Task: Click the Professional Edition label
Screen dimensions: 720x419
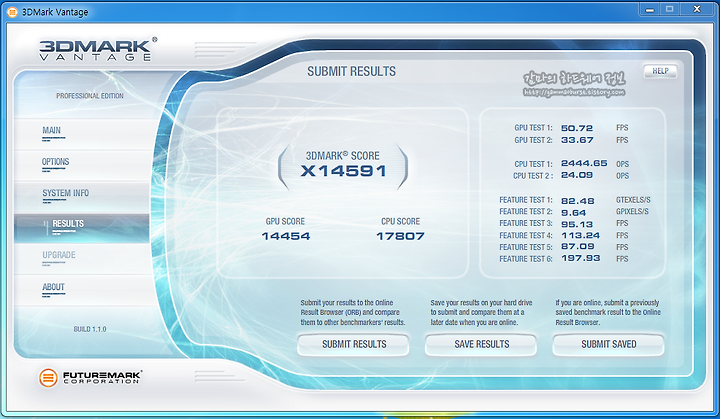Action: tap(90, 96)
